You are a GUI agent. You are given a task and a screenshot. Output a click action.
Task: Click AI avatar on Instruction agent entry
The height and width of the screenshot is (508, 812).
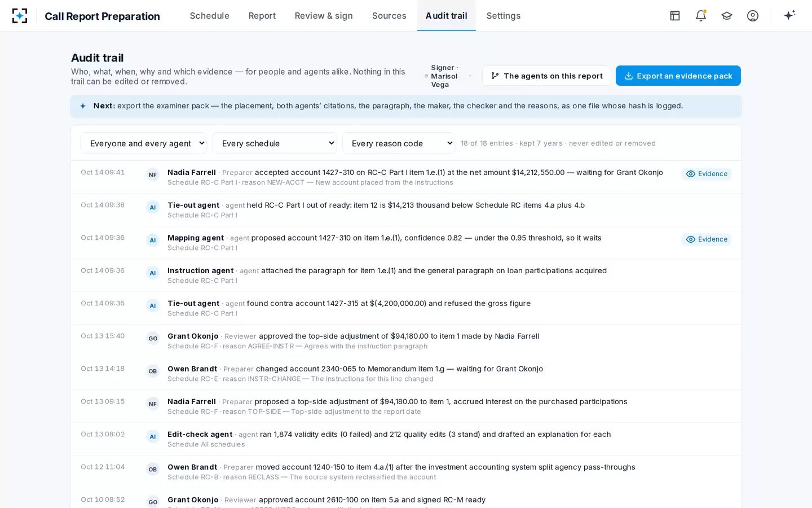(153, 273)
